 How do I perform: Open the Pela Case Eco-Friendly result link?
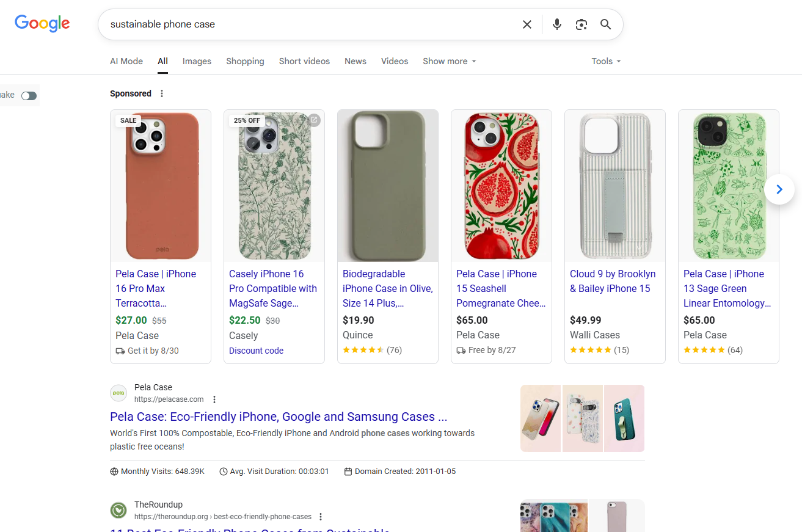click(279, 417)
